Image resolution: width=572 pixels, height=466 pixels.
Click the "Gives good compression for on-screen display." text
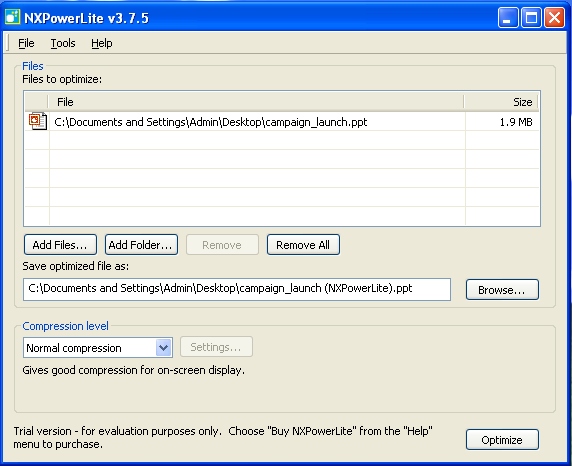tap(134, 370)
